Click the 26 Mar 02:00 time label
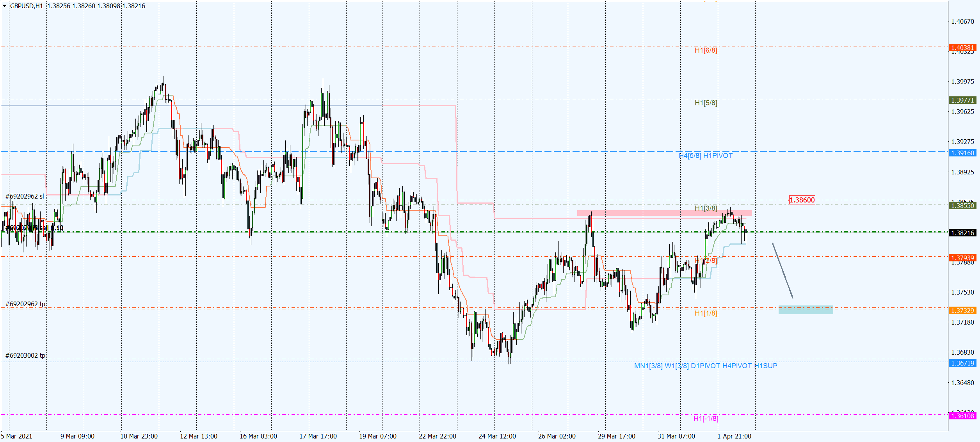This screenshot has width=980, height=442. 557,436
